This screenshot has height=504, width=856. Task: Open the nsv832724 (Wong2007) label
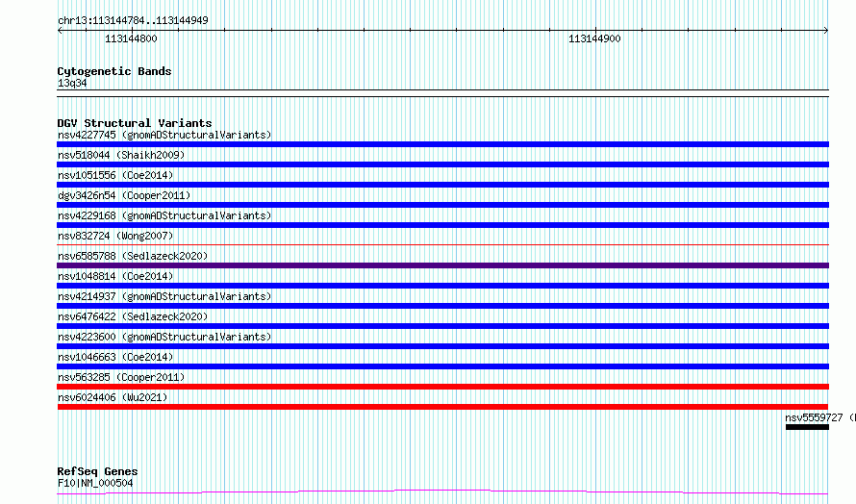click(115, 236)
